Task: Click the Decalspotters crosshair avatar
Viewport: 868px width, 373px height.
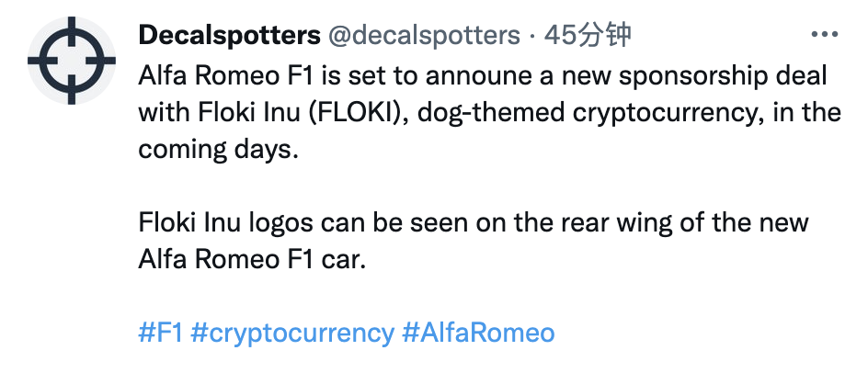Action: (72, 59)
